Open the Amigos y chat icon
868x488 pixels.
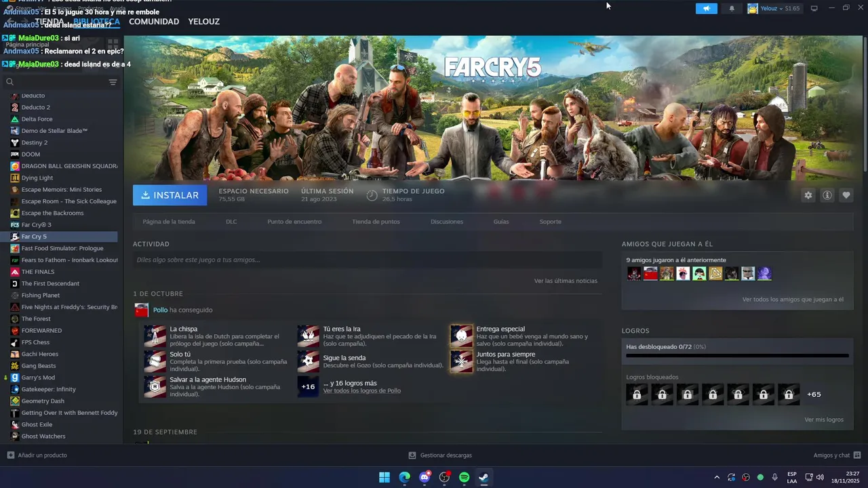[857, 455]
